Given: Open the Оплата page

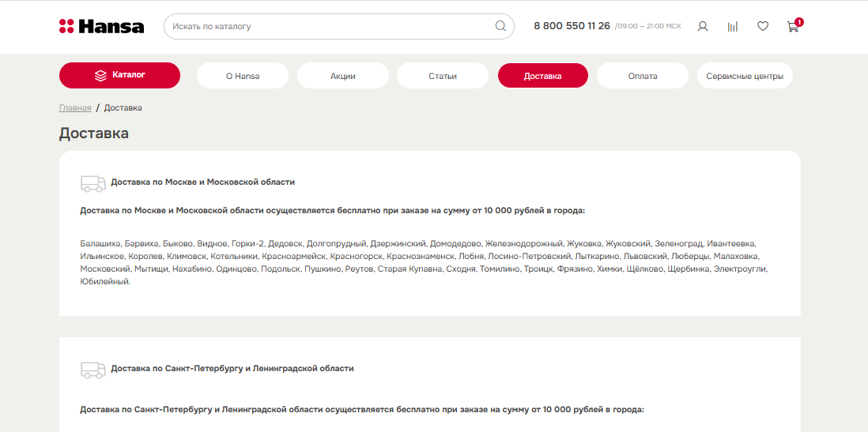Looking at the screenshot, I should click(x=643, y=76).
